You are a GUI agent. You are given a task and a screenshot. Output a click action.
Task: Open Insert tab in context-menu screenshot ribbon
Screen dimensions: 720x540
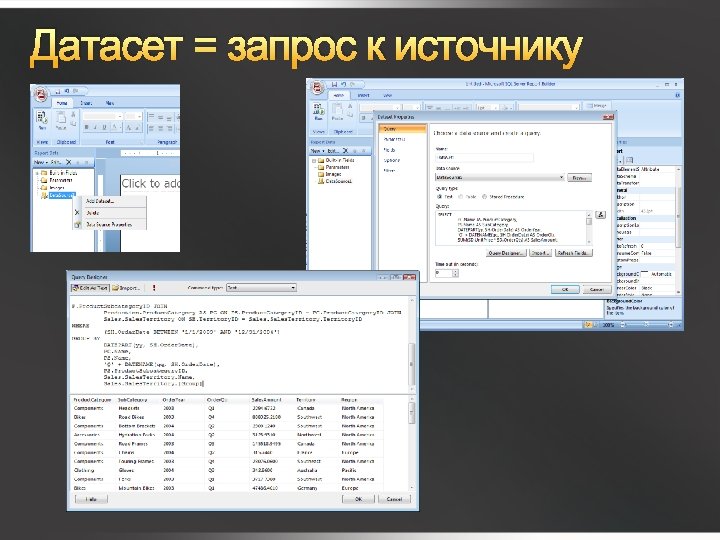point(86,103)
